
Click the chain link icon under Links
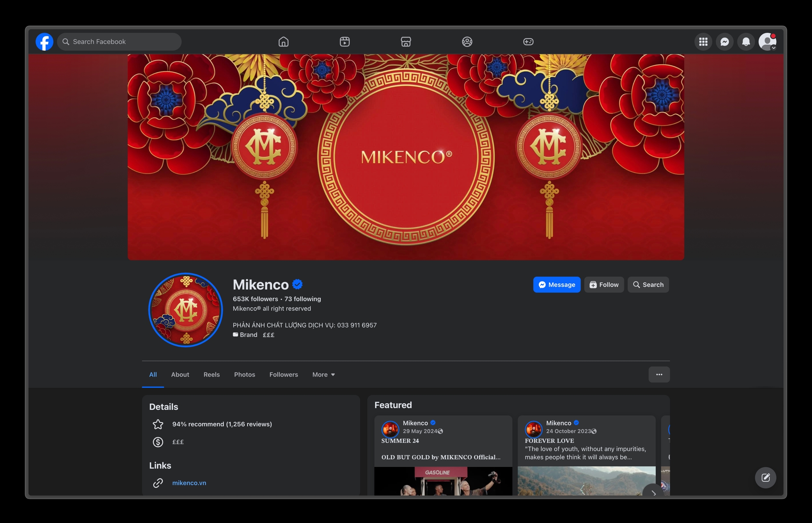pos(158,483)
